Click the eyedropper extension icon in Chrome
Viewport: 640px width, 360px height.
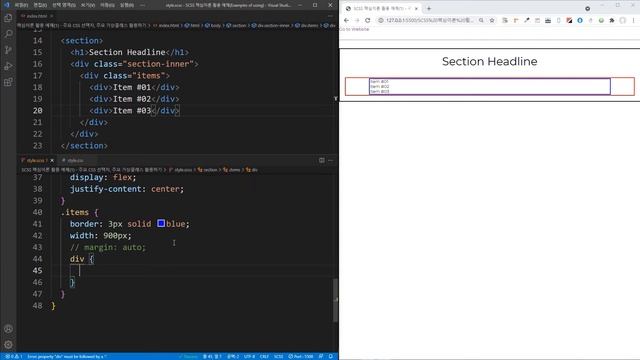click(x=527, y=20)
